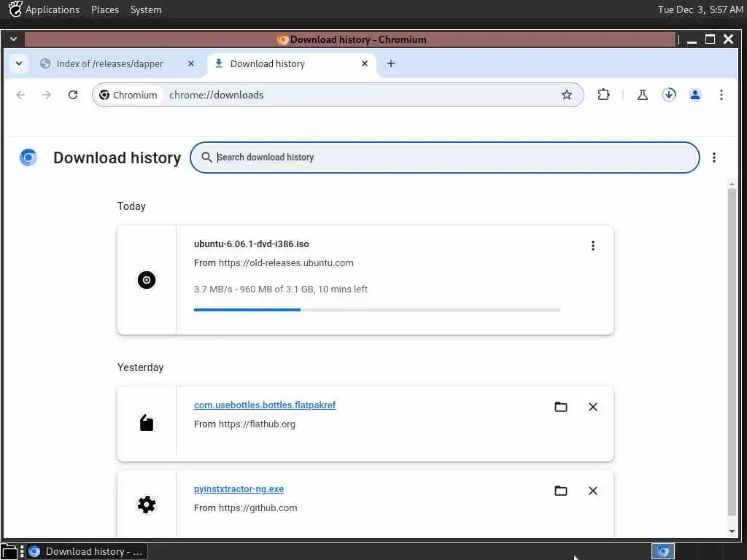Click the Today section heading
Viewport: 747px width, 560px height.
[131, 206]
